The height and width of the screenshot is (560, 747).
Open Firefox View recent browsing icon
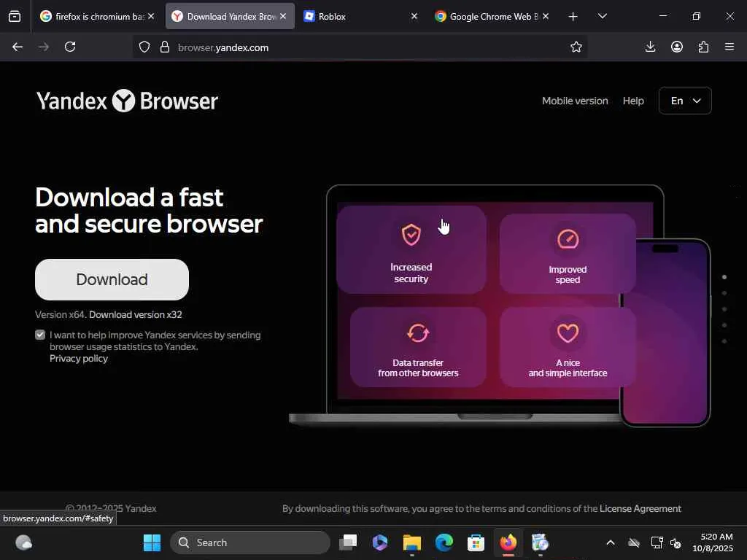tap(15, 16)
